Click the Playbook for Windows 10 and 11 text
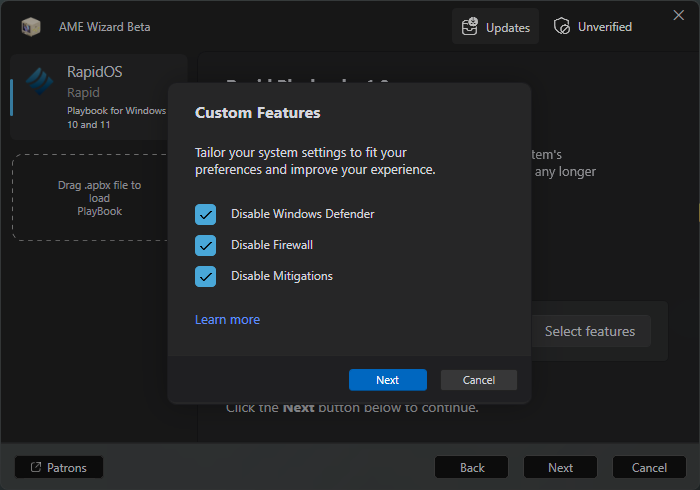This screenshot has height=490, width=700. click(x=117, y=117)
